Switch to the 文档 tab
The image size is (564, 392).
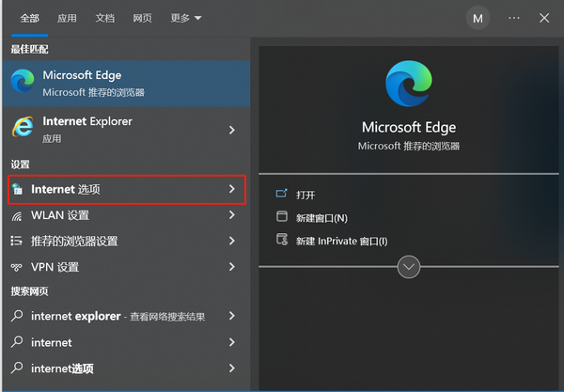click(x=105, y=18)
